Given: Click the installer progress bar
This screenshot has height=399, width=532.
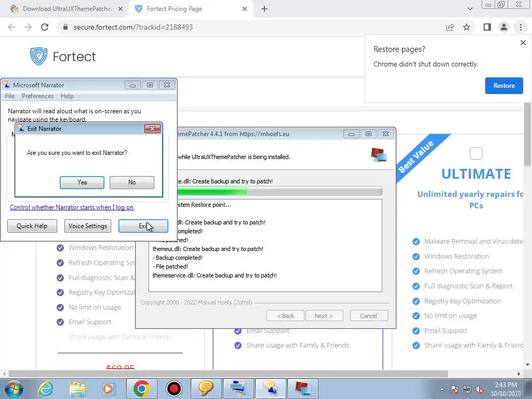Looking at the screenshot, I should click(280, 191).
